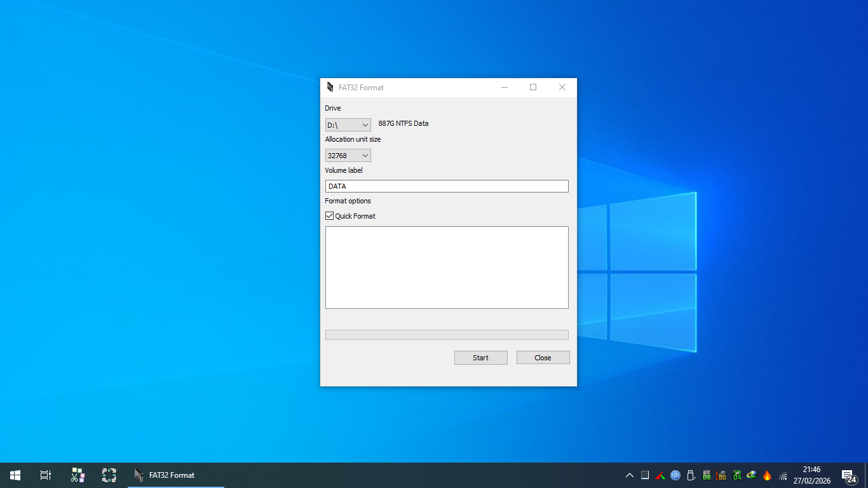This screenshot has height=488, width=868.
Task: Open the qBittorrent tray icon
Action: tap(675, 475)
